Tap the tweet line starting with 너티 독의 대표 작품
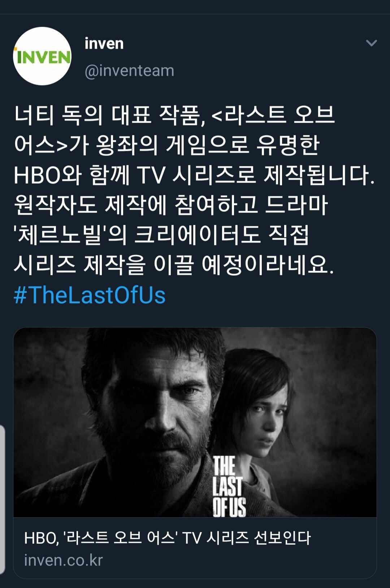 click(x=175, y=115)
